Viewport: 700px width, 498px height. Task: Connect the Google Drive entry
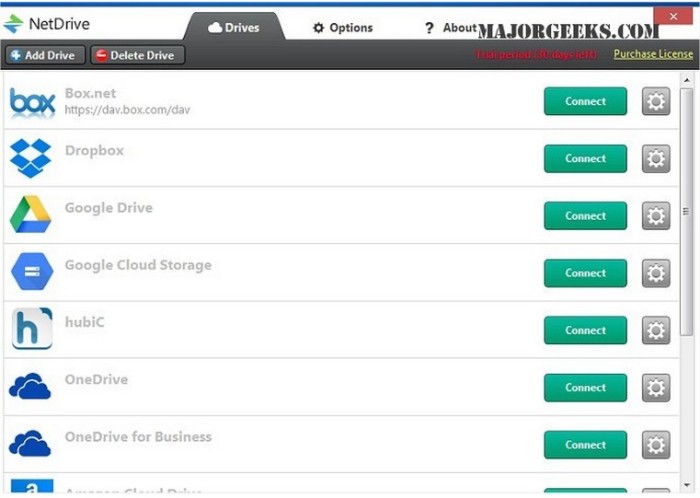pos(585,216)
